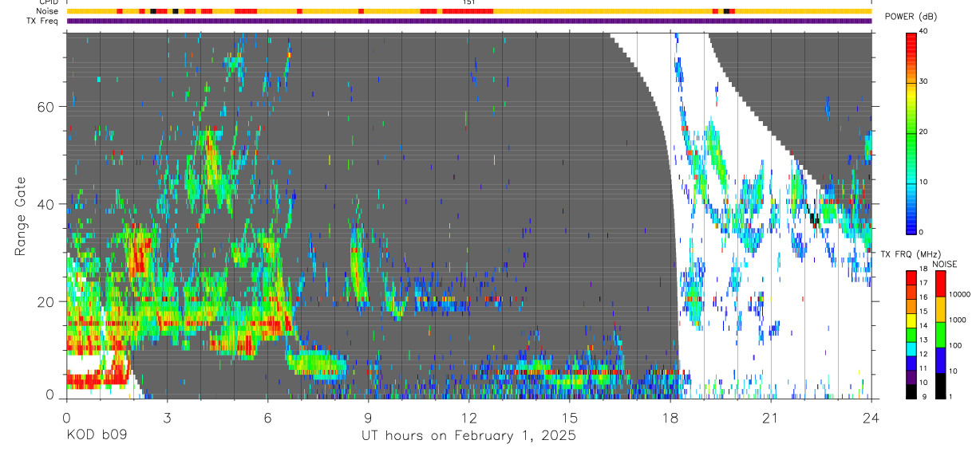Select the 10000 tick on the noise legend
Screen dimensions: 980x452
click(960, 294)
